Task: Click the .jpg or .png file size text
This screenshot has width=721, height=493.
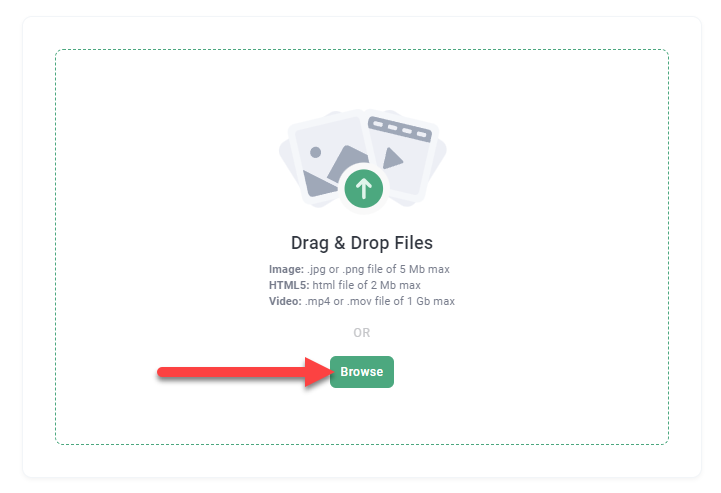Action: 378,269
